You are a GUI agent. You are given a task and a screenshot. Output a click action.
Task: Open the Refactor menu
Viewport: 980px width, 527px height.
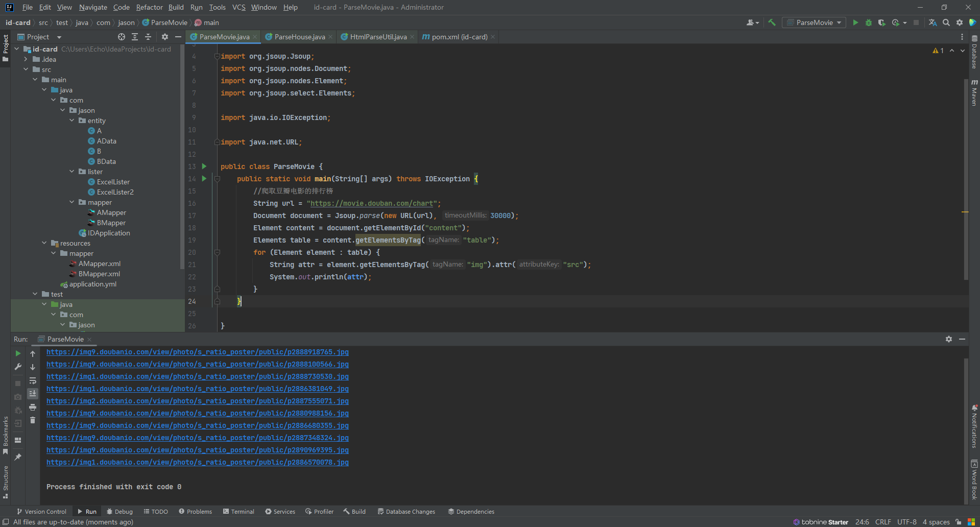[x=149, y=7]
